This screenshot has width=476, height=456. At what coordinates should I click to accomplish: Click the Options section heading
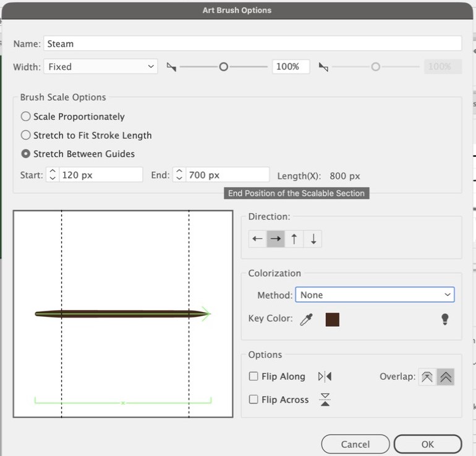point(265,355)
